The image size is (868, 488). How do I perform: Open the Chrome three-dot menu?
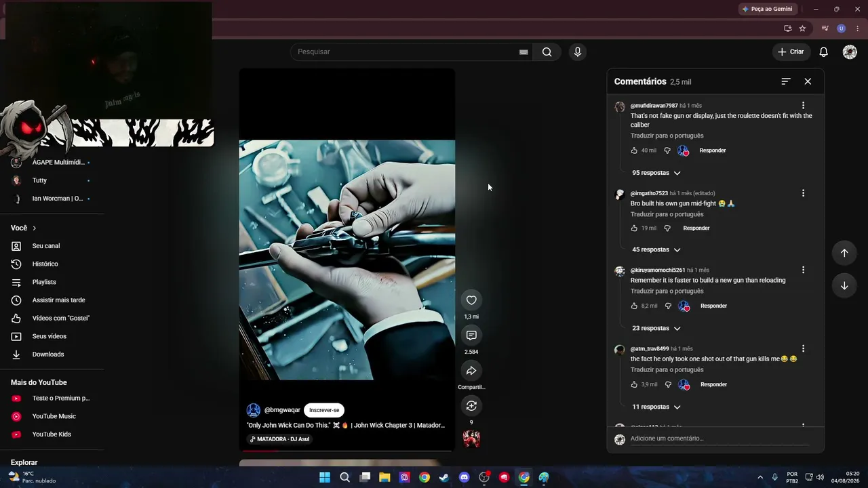[858, 28]
